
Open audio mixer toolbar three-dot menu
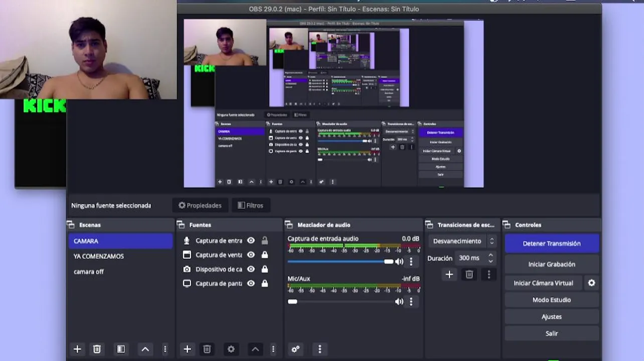319,349
